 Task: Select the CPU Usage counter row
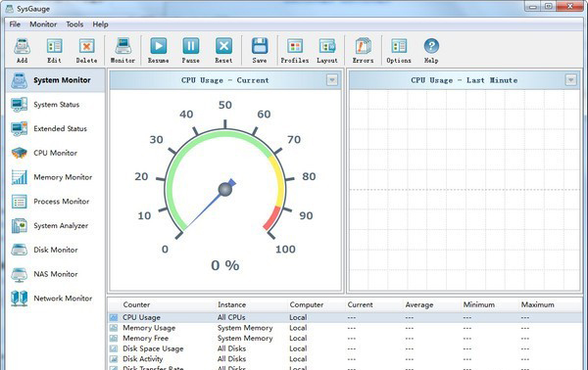tap(345, 317)
